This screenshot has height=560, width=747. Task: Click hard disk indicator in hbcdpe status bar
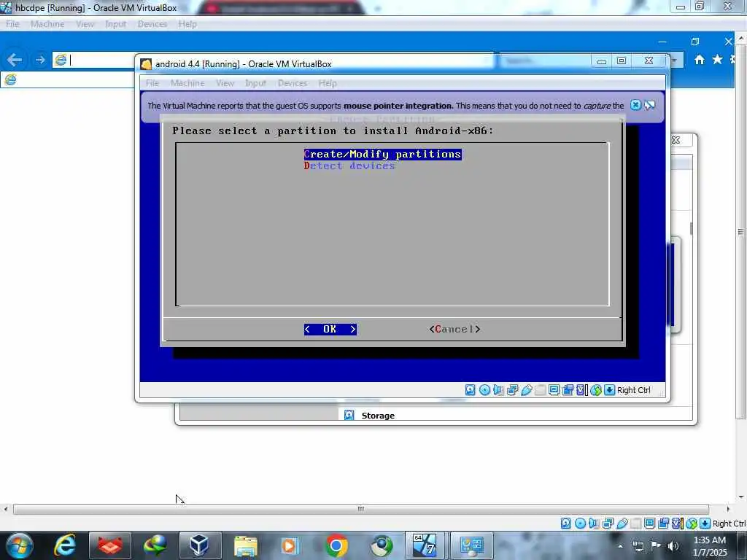coord(565,524)
